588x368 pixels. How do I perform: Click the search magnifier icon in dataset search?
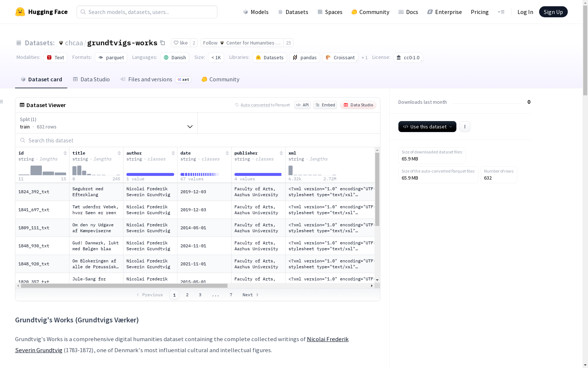tap(23, 140)
